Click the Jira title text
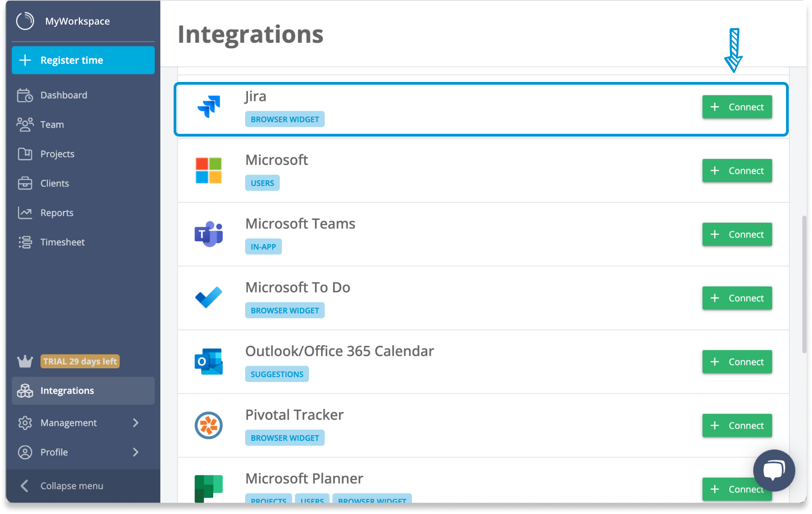The width and height of the screenshot is (812, 514). click(255, 97)
